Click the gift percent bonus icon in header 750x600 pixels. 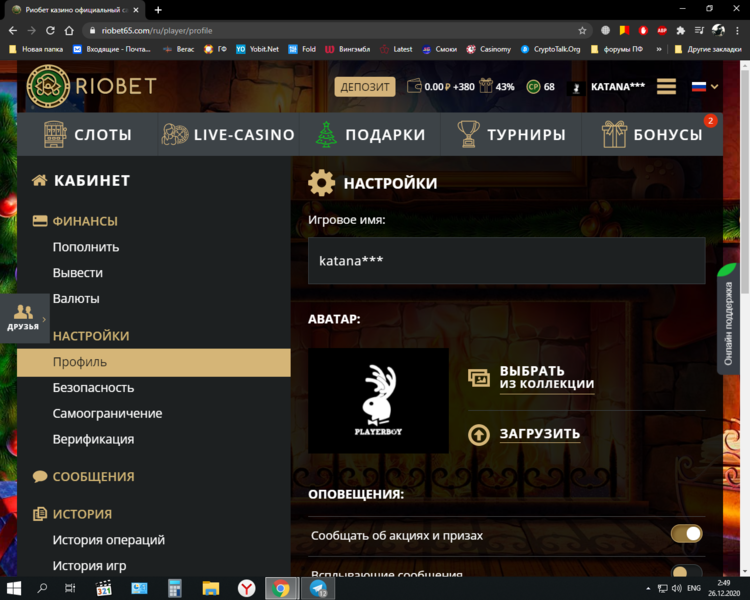pyautogui.click(x=486, y=87)
